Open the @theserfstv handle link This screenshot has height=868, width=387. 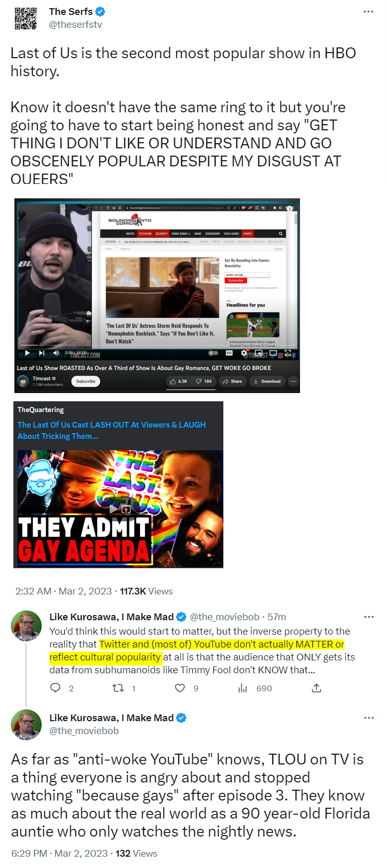[x=76, y=24]
